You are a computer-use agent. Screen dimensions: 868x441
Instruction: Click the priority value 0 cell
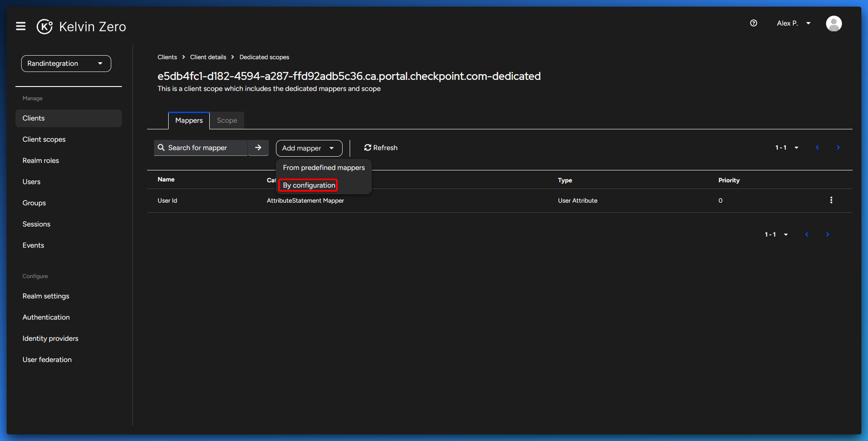pyautogui.click(x=721, y=200)
